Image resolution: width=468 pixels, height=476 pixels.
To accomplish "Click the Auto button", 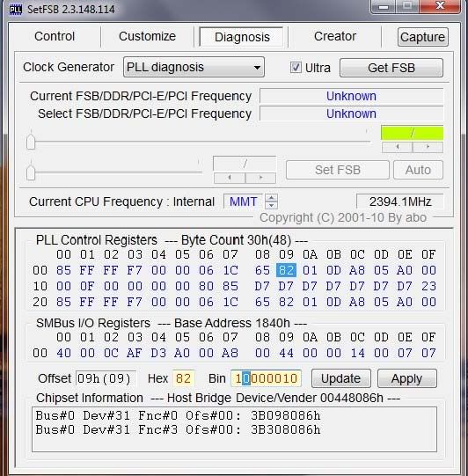I will [x=418, y=170].
